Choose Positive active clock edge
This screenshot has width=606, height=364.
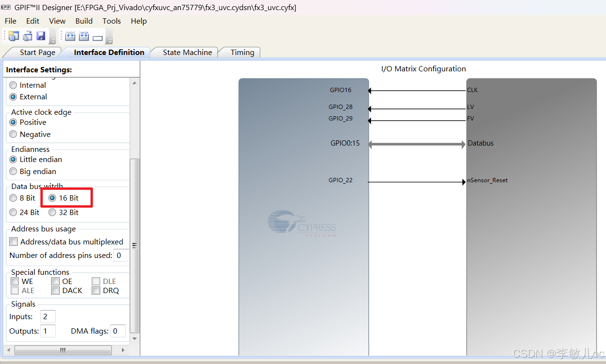pyautogui.click(x=13, y=122)
